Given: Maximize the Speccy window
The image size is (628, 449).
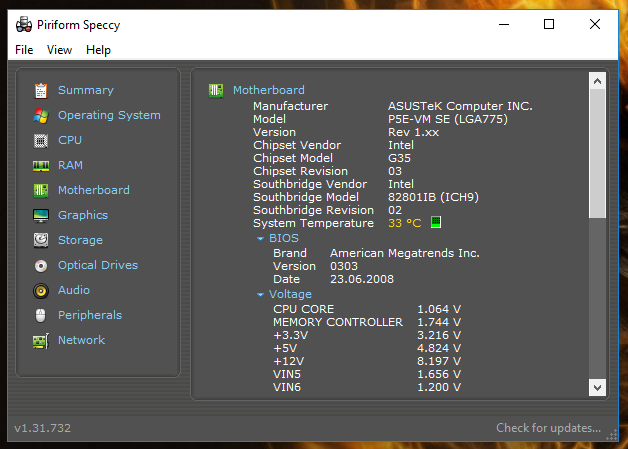Looking at the screenshot, I should click(x=549, y=24).
